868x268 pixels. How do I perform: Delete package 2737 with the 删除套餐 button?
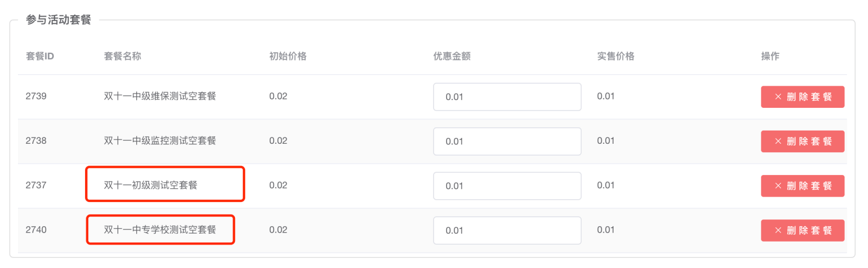[x=802, y=186]
